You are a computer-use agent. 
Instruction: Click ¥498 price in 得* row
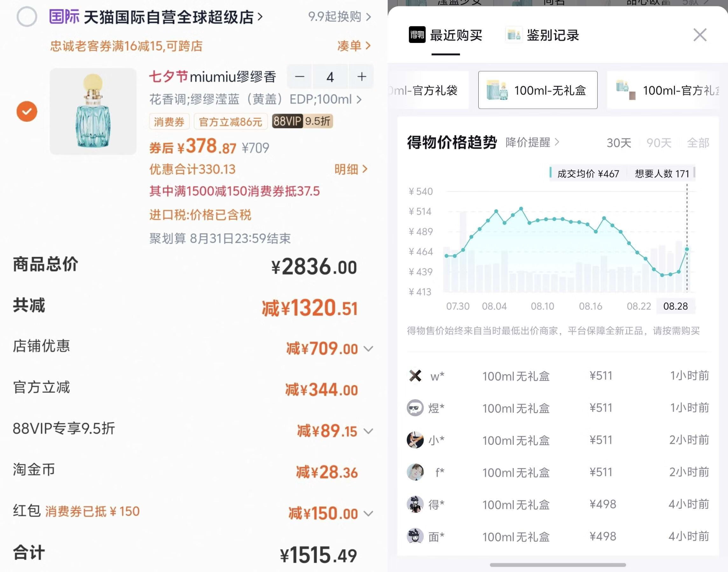603,504
